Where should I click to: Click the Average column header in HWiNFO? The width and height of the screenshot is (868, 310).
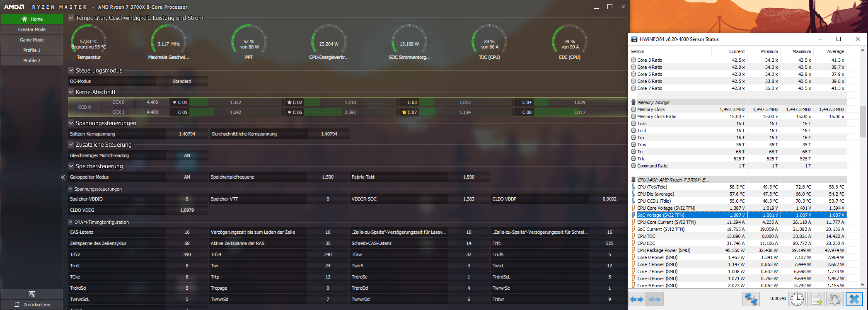pos(830,51)
